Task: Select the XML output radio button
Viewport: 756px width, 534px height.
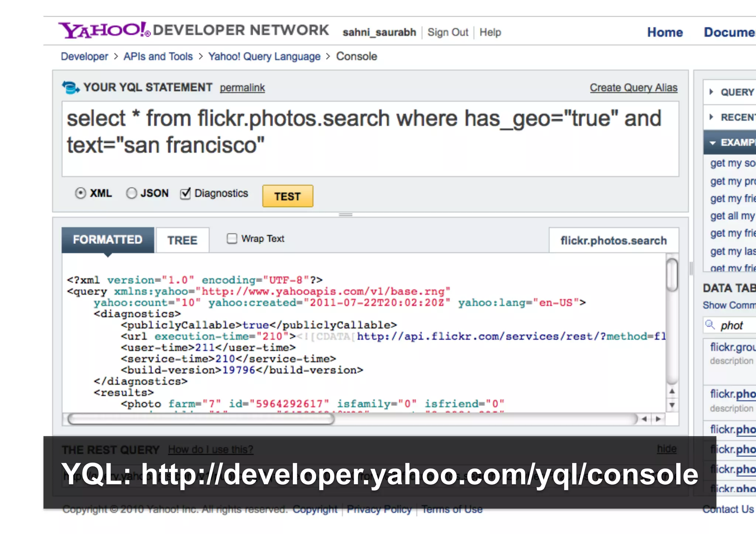Action: click(x=80, y=193)
